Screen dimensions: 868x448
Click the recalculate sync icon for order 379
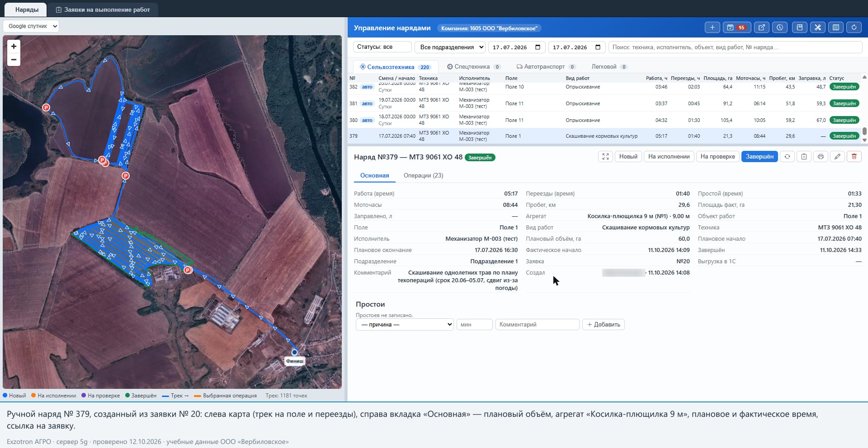pyautogui.click(x=787, y=157)
